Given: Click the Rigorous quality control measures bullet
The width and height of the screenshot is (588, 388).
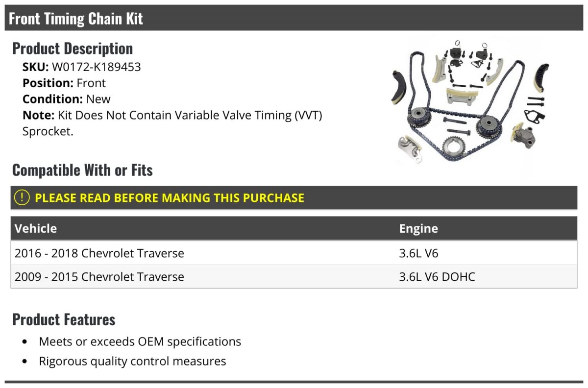Looking at the screenshot, I should click(133, 362).
